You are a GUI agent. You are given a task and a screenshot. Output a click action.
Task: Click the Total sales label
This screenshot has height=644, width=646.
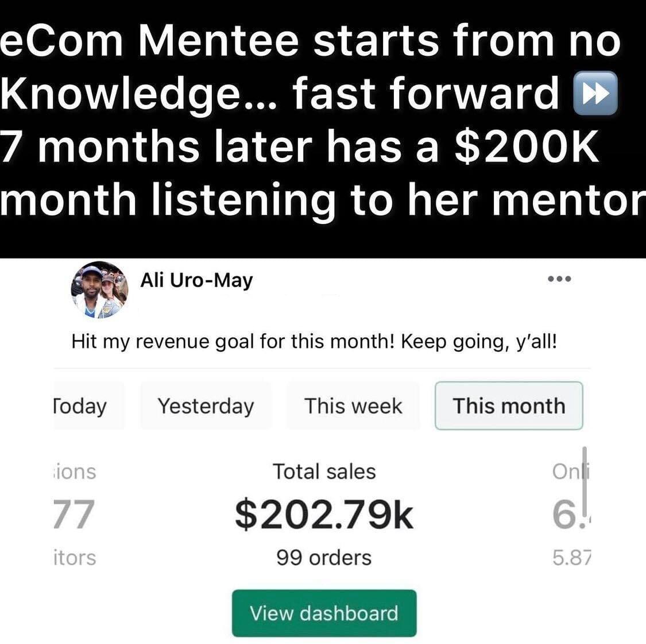tap(324, 472)
